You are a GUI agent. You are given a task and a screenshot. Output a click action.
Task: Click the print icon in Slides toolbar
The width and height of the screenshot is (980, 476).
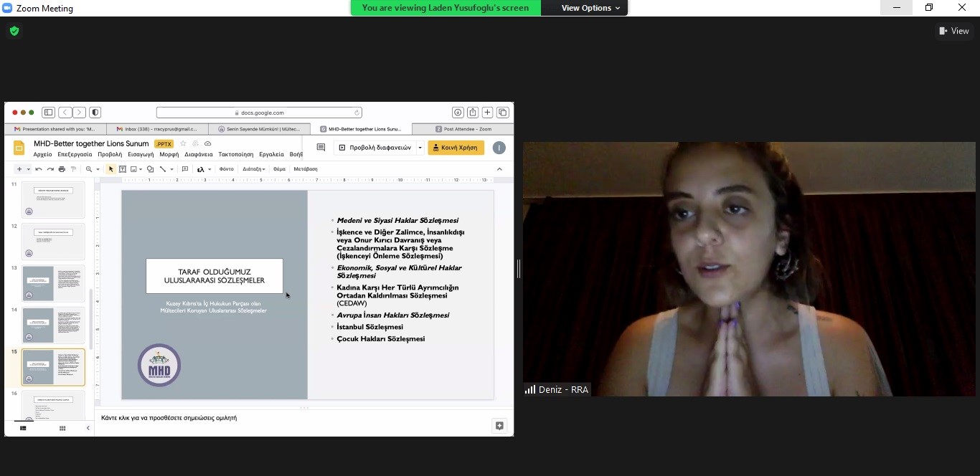[x=62, y=169]
